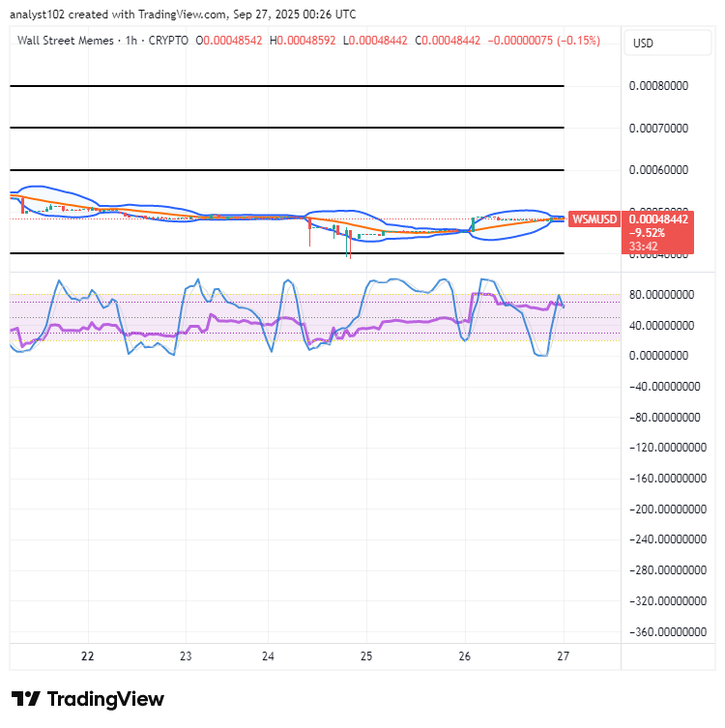The width and height of the screenshot is (725, 728).
Task: Click the WSMUSD red price label
Action: click(594, 219)
